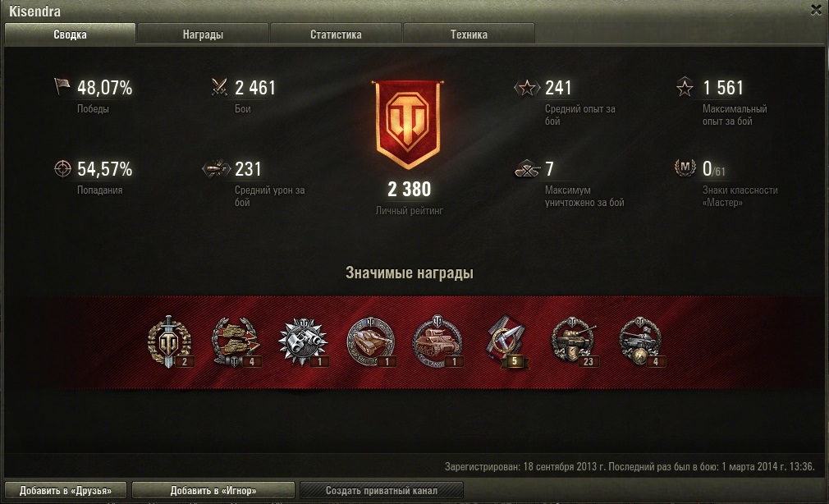The image size is (829, 504).
Task: Click the destroyed tank maximum kills icon
Action: click(527, 169)
